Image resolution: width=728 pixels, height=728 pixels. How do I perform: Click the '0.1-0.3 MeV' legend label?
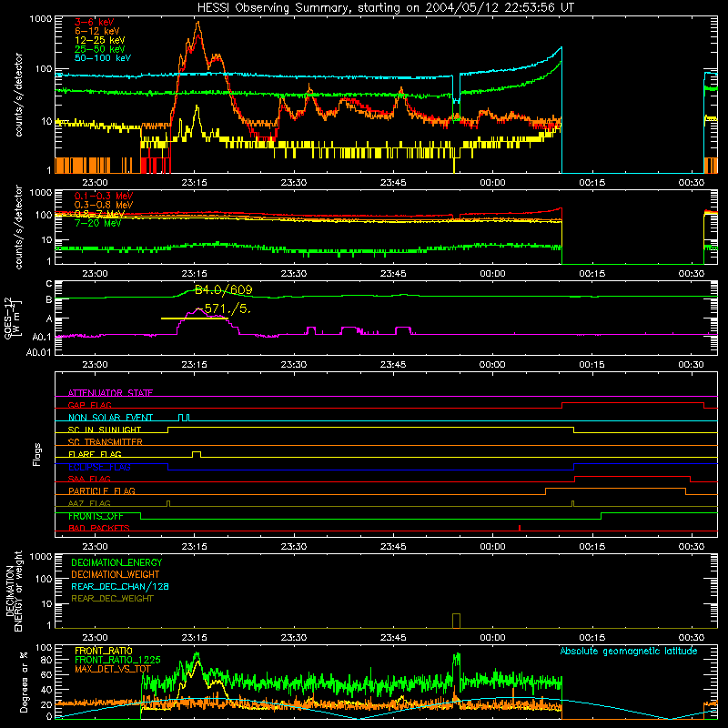point(104,196)
